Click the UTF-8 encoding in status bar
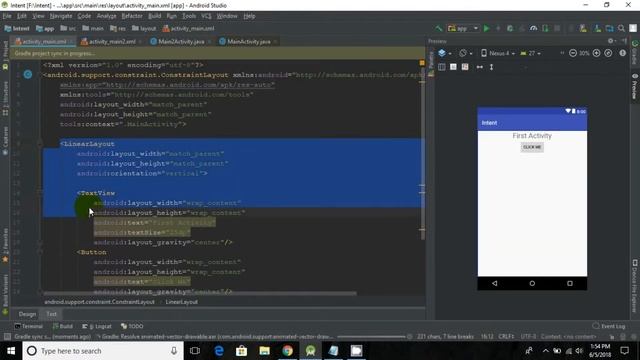This screenshot has height=360, width=640. pos(528,337)
